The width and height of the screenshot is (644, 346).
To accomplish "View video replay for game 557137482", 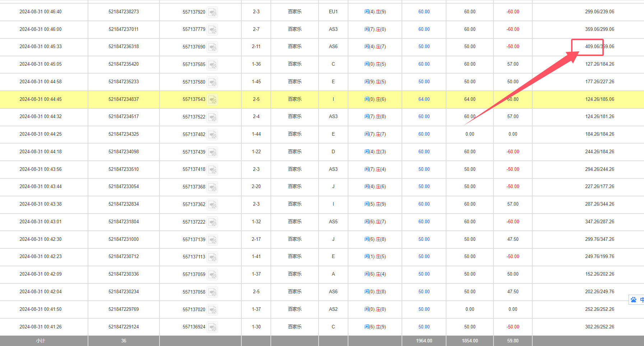I will pyautogui.click(x=213, y=135).
